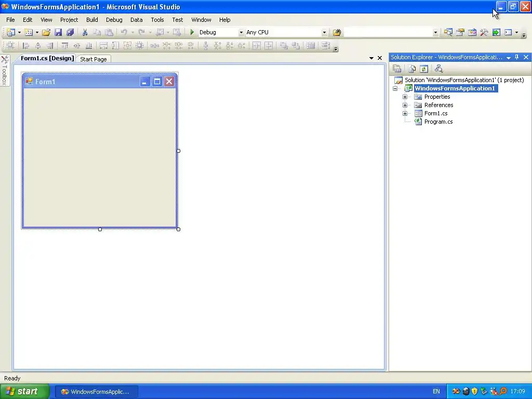Open Solution Explorer window position dropdown arrow

tap(509, 58)
